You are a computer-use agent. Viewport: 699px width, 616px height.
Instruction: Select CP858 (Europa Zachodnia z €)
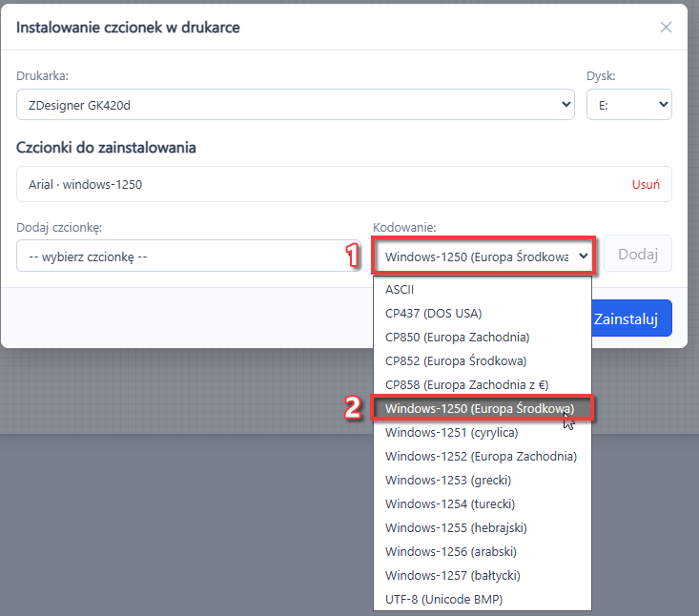pyautogui.click(x=483, y=385)
